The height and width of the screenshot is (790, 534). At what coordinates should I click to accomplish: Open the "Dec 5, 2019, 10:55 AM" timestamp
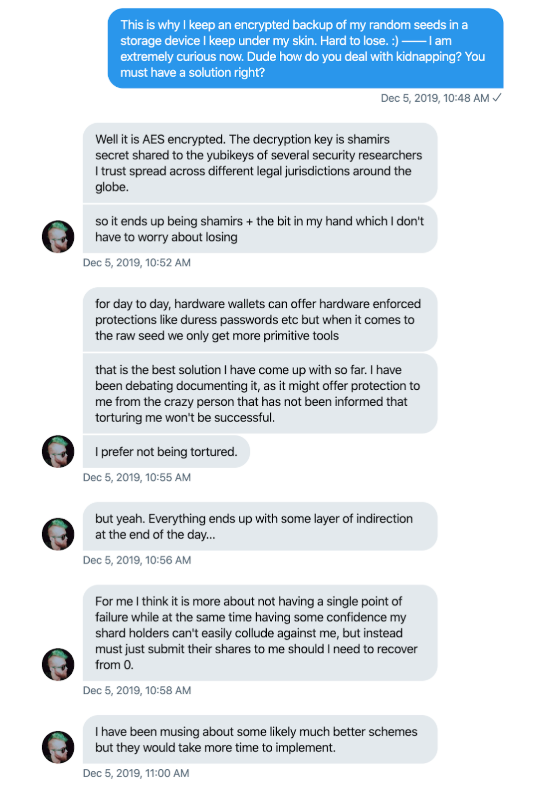tap(137, 477)
